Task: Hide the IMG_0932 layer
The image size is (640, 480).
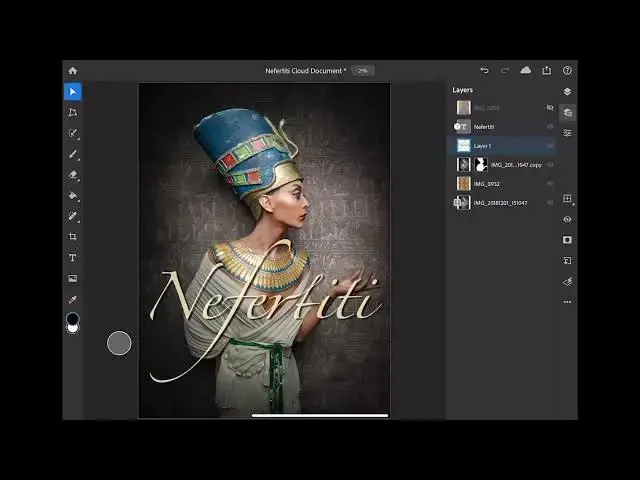Action: point(550,184)
